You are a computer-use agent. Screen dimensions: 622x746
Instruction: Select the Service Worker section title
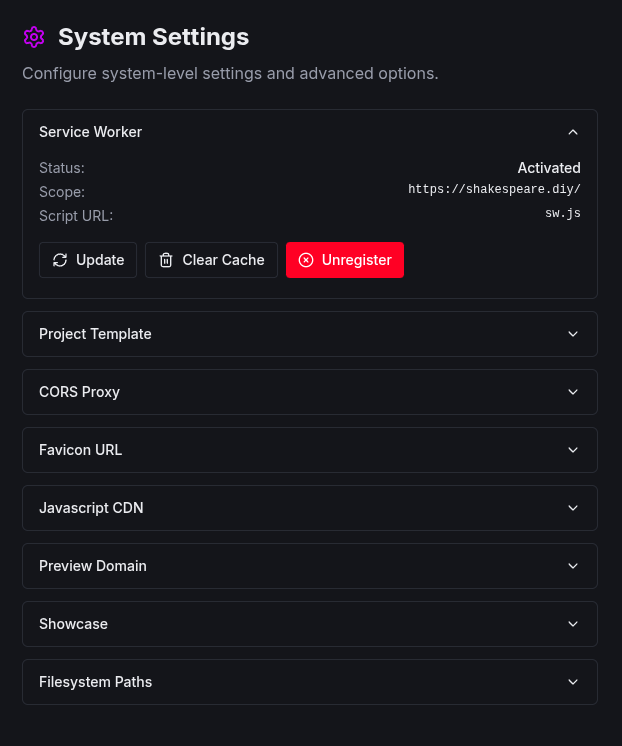90,132
